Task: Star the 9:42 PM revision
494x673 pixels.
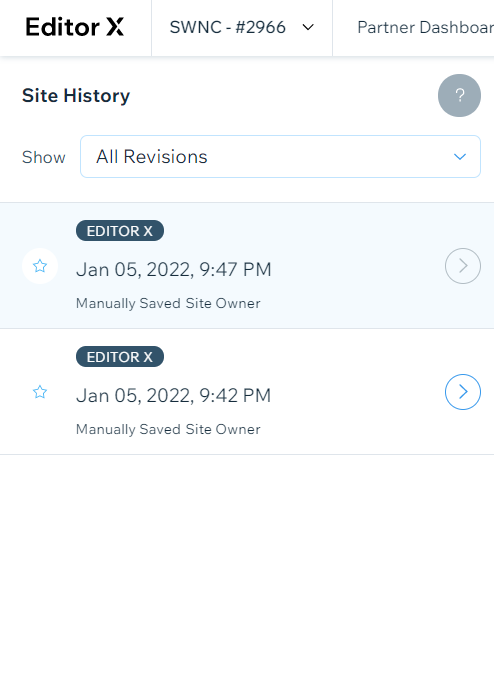Action: (40, 392)
